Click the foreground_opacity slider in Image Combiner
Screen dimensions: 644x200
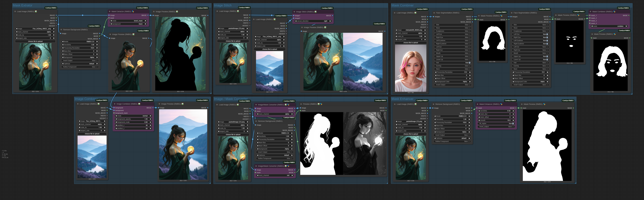[133, 119]
